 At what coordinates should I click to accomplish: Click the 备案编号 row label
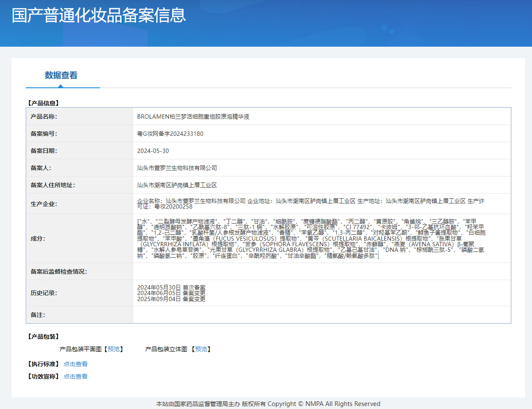[44, 134]
